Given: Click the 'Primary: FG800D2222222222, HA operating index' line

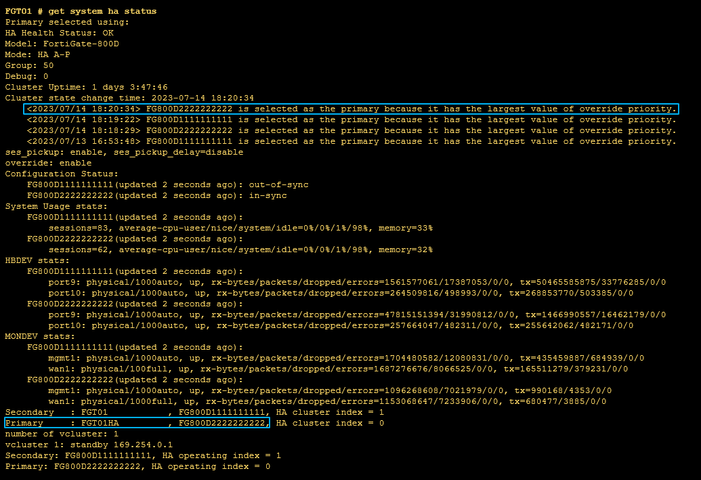Looking at the screenshot, I should click(138, 466).
